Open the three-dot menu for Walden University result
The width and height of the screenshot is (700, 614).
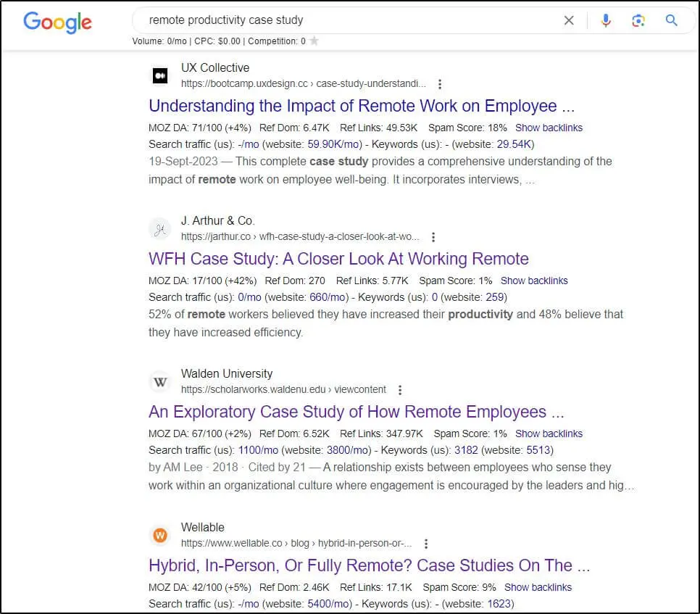click(x=400, y=389)
